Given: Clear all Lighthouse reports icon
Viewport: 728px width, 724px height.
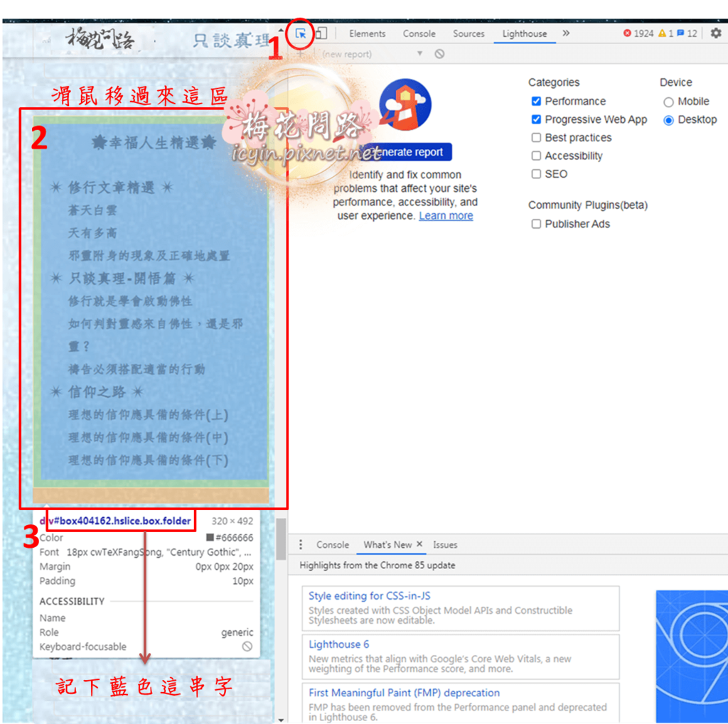Looking at the screenshot, I should point(439,54).
